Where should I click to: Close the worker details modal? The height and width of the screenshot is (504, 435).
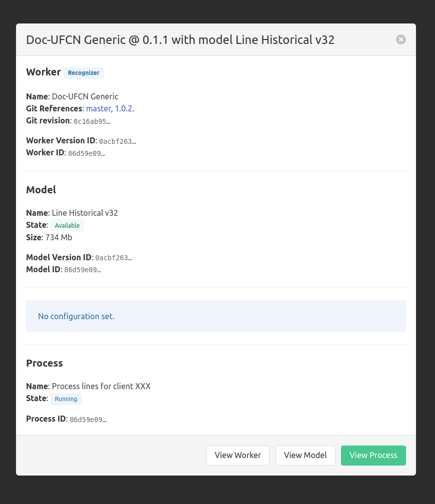pos(401,39)
